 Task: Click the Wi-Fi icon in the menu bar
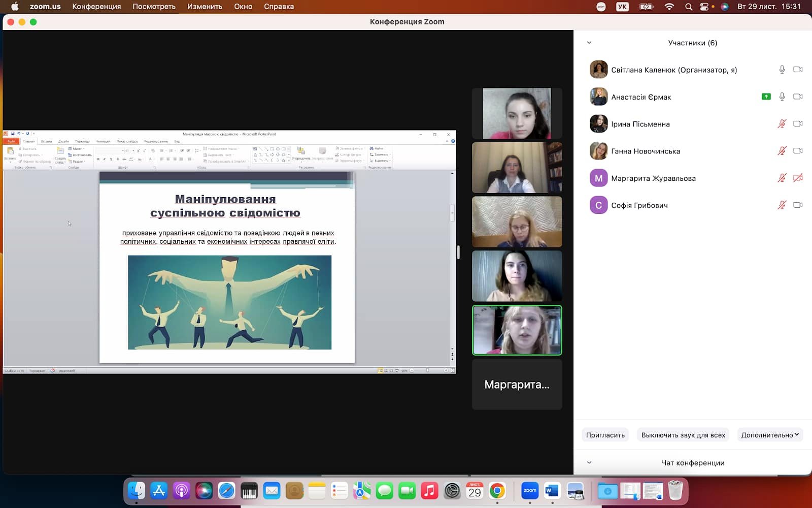click(669, 7)
